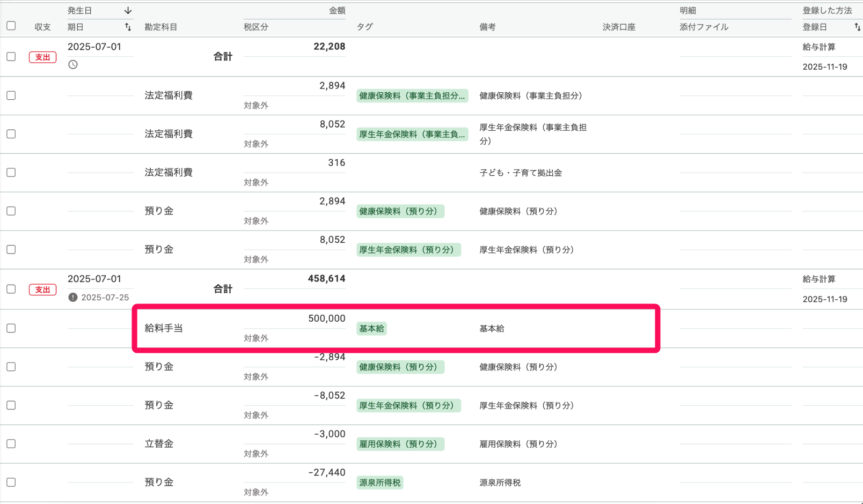863x504 pixels.
Task: Sort by 期日 arrows icon
Action: (128, 27)
